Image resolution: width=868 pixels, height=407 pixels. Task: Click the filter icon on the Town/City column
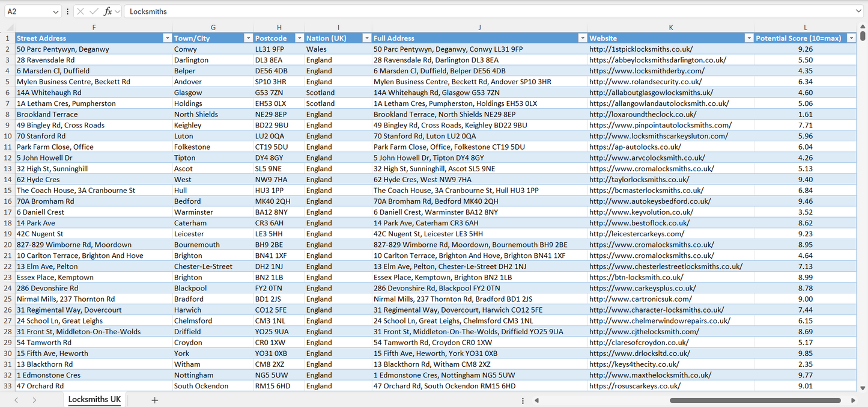pos(247,37)
